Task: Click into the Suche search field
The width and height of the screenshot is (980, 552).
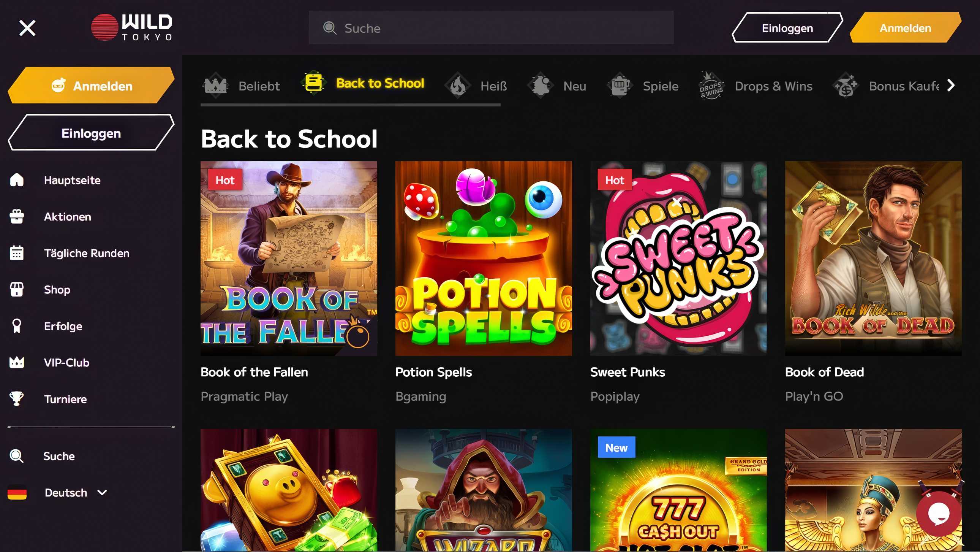Action: [x=491, y=28]
